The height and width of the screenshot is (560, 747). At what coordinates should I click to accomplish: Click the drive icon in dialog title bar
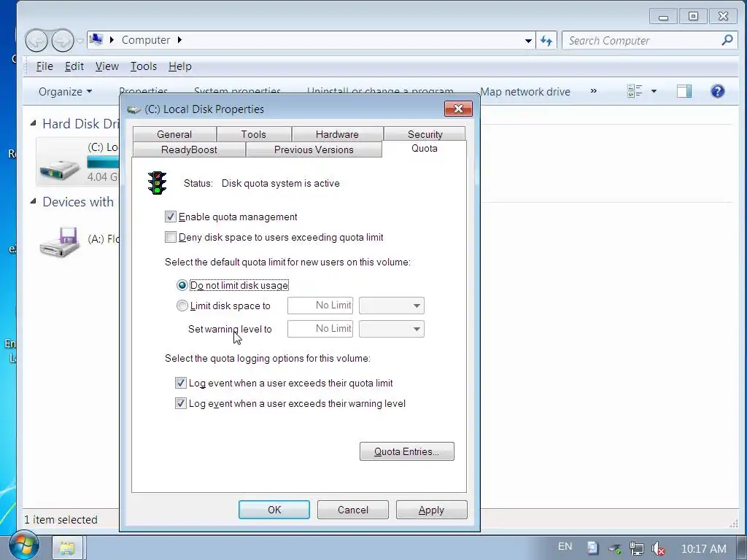pyautogui.click(x=134, y=109)
